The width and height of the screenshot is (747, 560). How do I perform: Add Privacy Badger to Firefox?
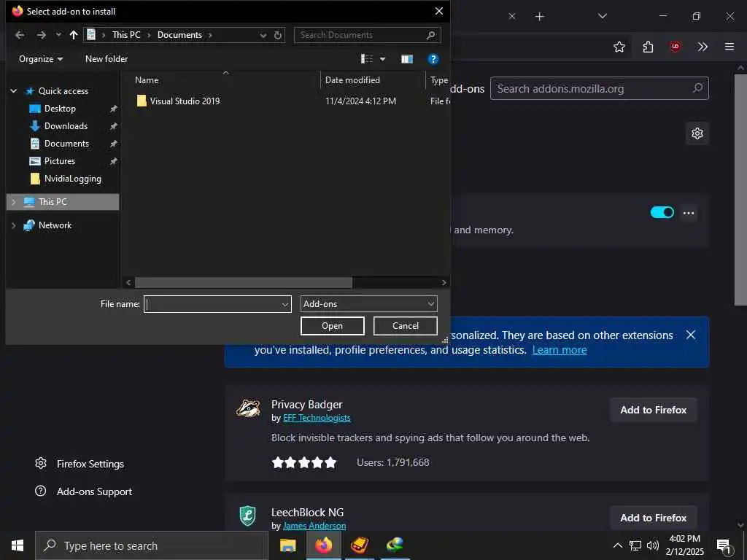coord(654,410)
